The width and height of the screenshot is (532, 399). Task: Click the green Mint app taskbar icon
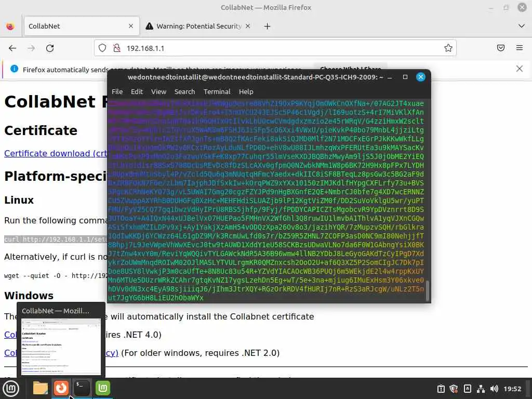click(x=103, y=388)
